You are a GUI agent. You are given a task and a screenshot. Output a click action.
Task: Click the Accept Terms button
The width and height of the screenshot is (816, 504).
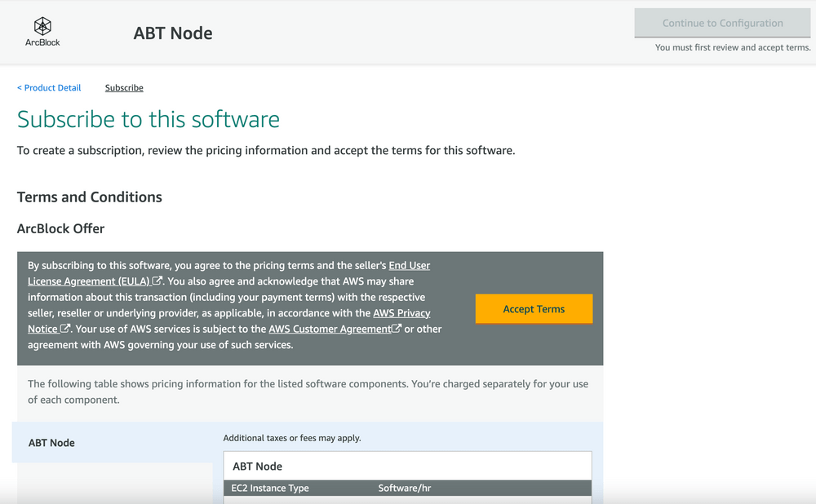pos(534,309)
